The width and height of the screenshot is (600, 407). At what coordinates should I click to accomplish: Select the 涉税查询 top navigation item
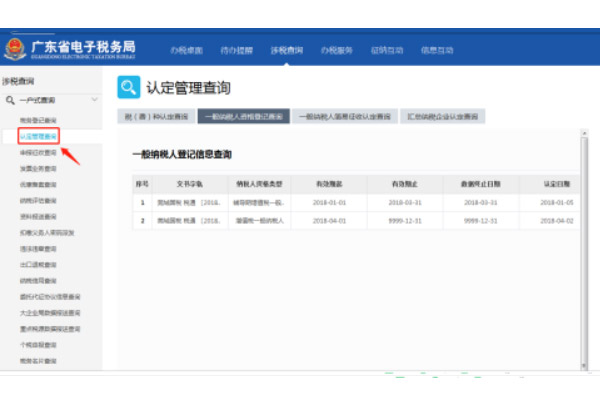tap(287, 50)
